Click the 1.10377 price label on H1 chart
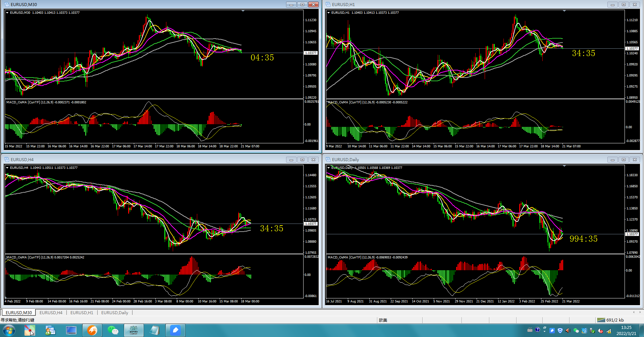Image resolution: width=644 pixels, height=337 pixels. 632,49
